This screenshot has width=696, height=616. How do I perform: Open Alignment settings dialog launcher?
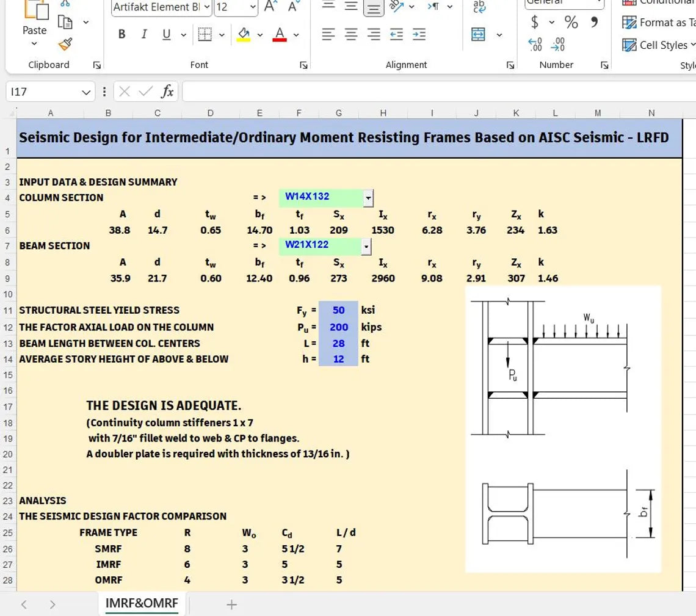pos(510,65)
